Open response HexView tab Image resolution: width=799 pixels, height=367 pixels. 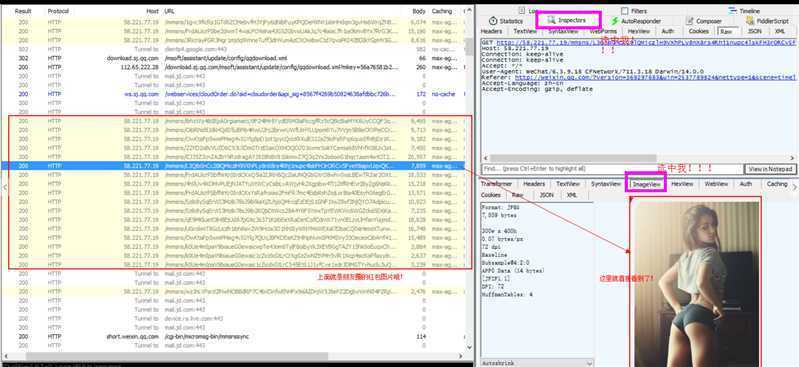coord(682,184)
